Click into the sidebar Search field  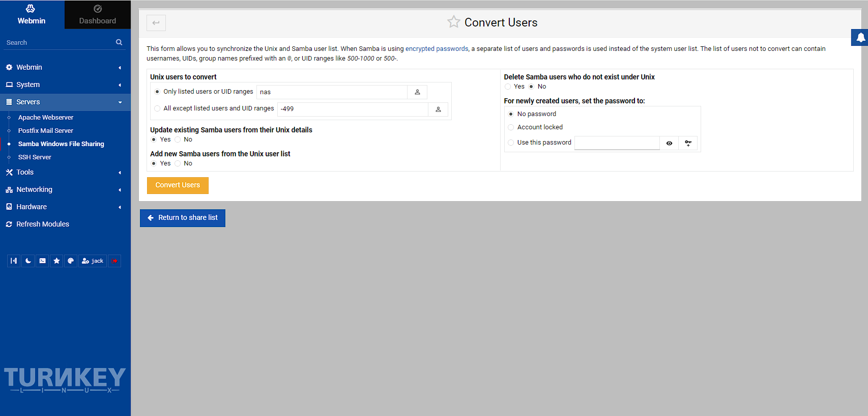click(59, 43)
